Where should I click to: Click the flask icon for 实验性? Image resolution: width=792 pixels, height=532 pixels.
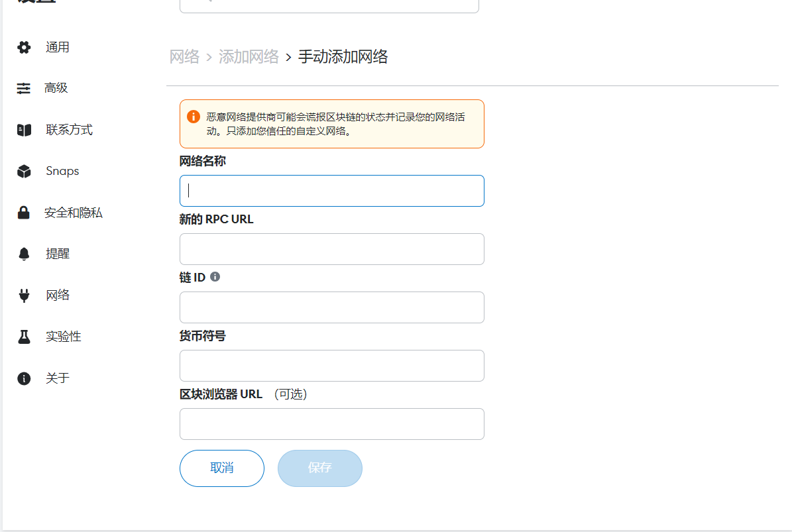click(x=24, y=337)
